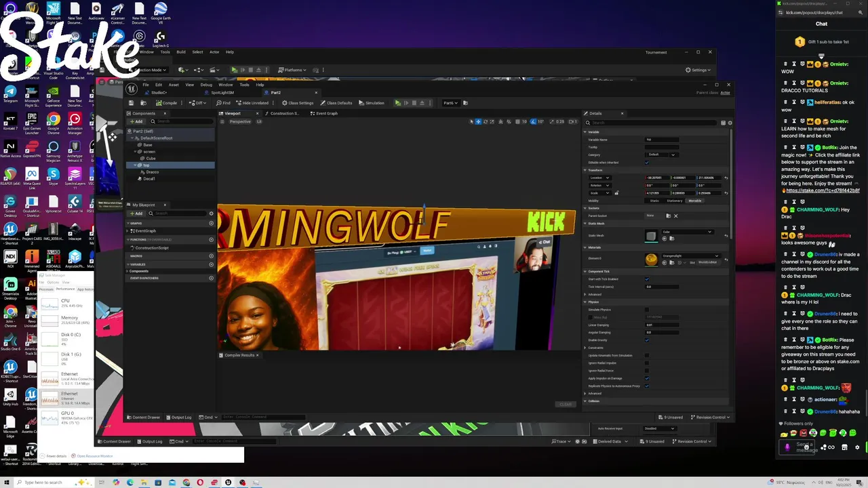The image size is (868, 488).
Task: Open the Window menu in Blueprint editor
Action: [226, 85]
